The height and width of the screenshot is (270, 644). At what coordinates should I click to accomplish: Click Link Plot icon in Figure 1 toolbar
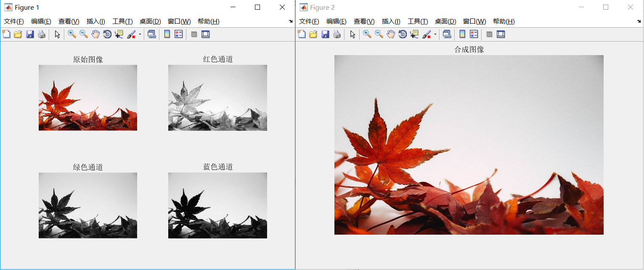(152, 34)
